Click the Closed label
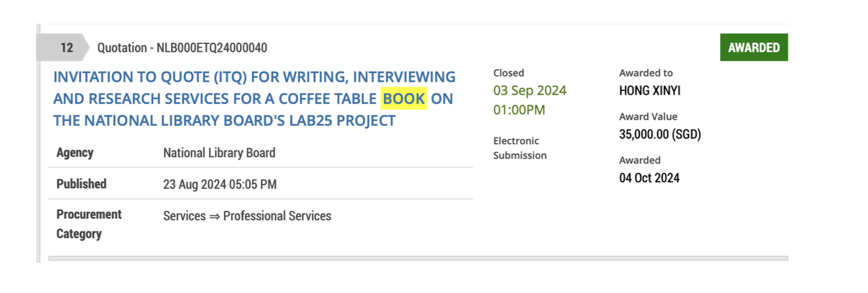 [509, 73]
